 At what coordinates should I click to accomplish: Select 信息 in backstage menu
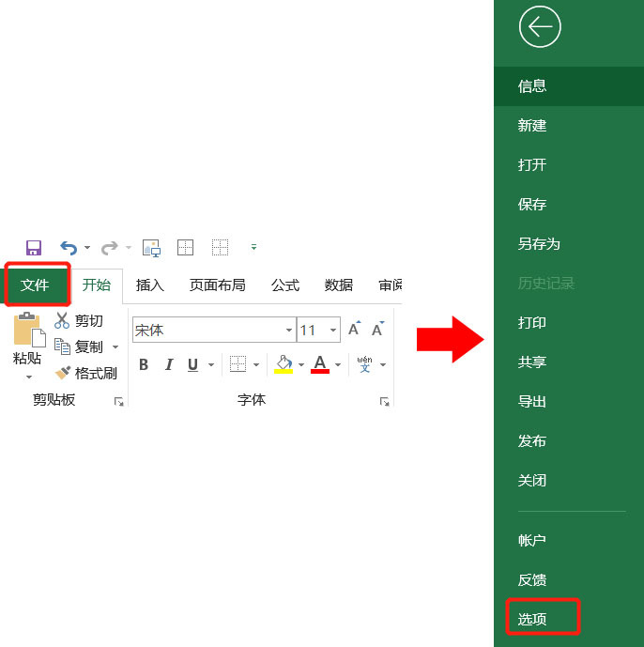tap(569, 86)
